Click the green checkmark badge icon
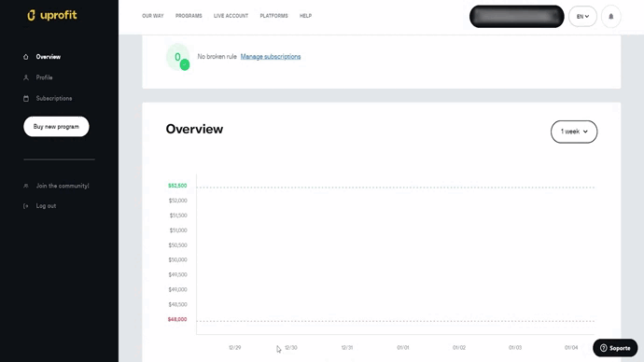Viewport: 644px width, 362px height. coord(185,64)
